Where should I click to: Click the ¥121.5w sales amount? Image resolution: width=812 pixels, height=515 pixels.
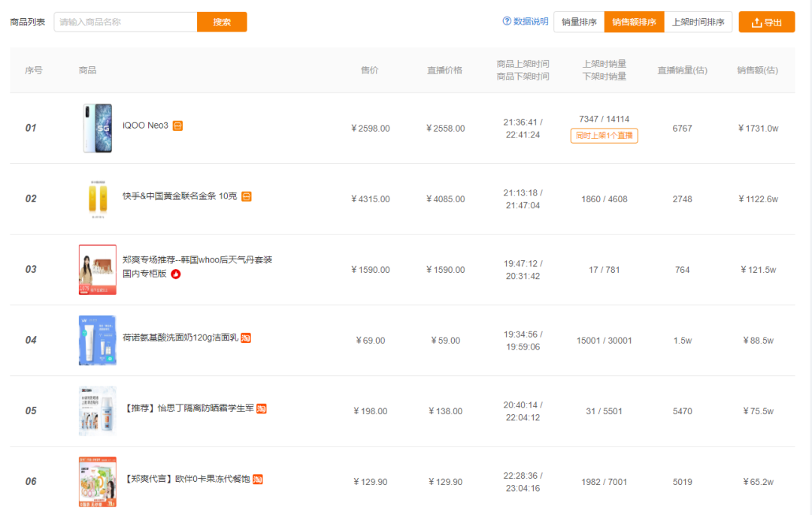point(758,270)
